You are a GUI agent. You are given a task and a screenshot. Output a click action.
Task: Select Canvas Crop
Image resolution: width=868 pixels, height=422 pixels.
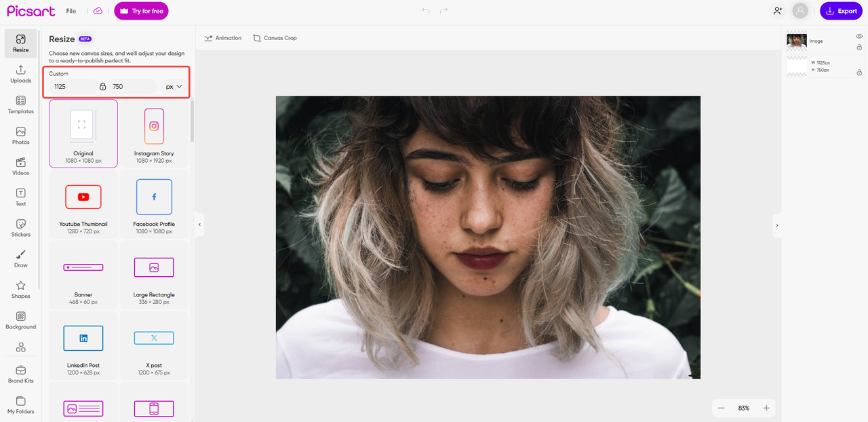[x=275, y=38]
